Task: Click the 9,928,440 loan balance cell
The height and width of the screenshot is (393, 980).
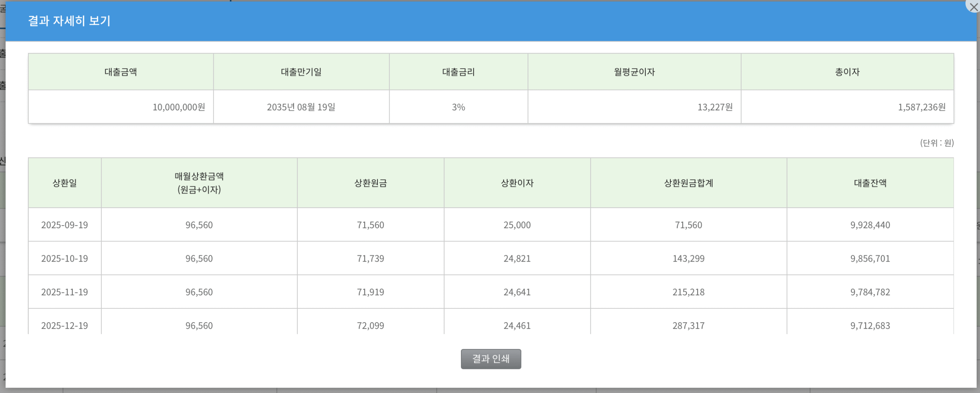Action: coord(870,225)
